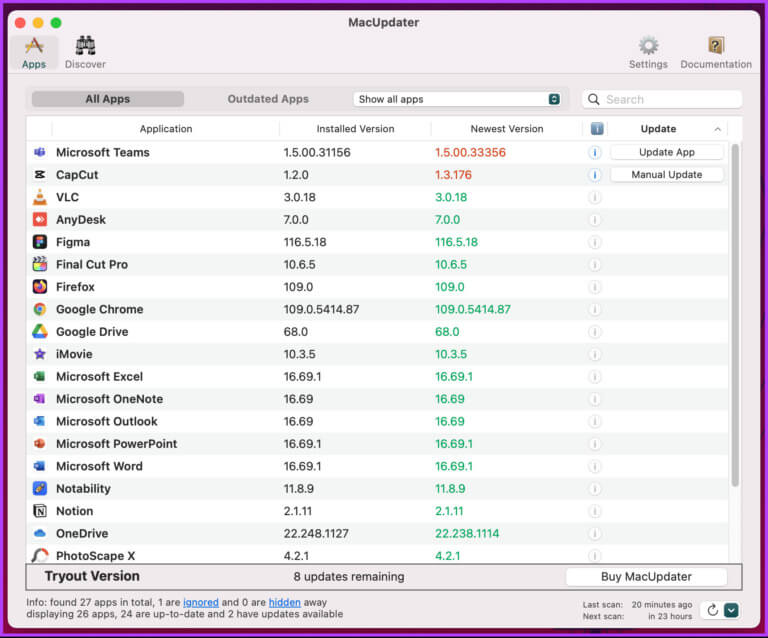768x638 pixels.
Task: Select the Firefox app icon
Action: 40,286
